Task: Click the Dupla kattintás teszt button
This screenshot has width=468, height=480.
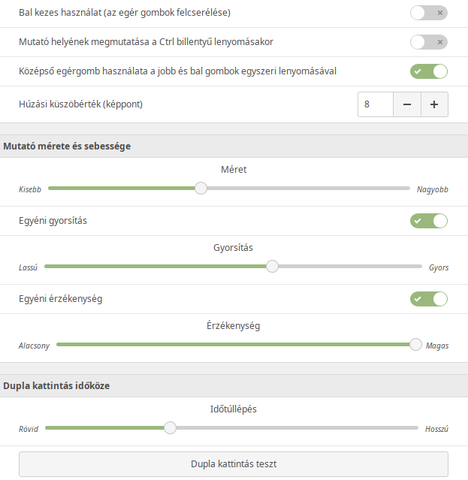Action: (x=233, y=464)
